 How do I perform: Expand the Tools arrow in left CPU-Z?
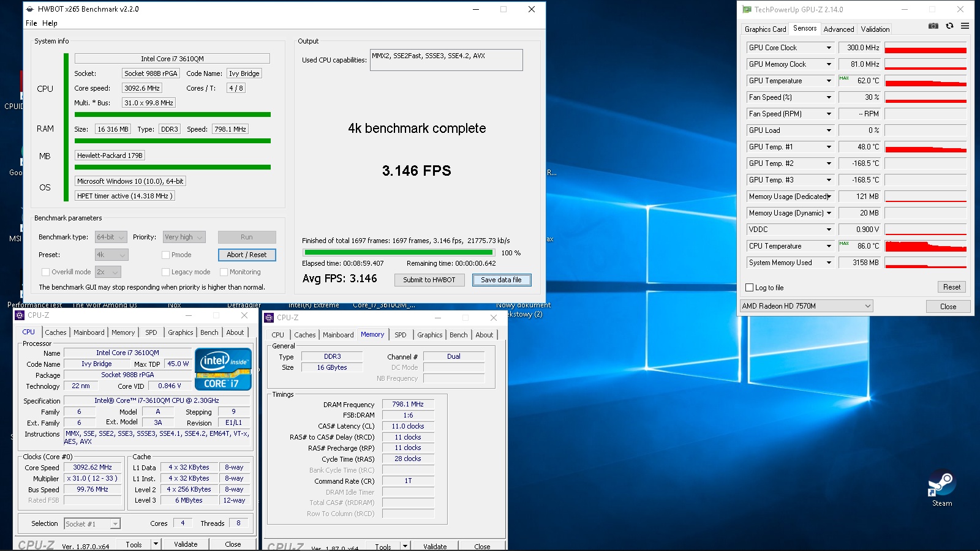156,544
